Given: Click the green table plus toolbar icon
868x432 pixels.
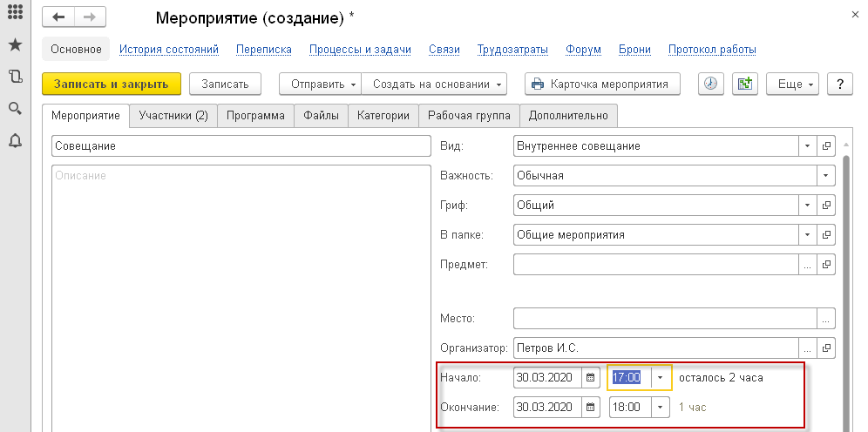Looking at the screenshot, I should coord(744,84).
